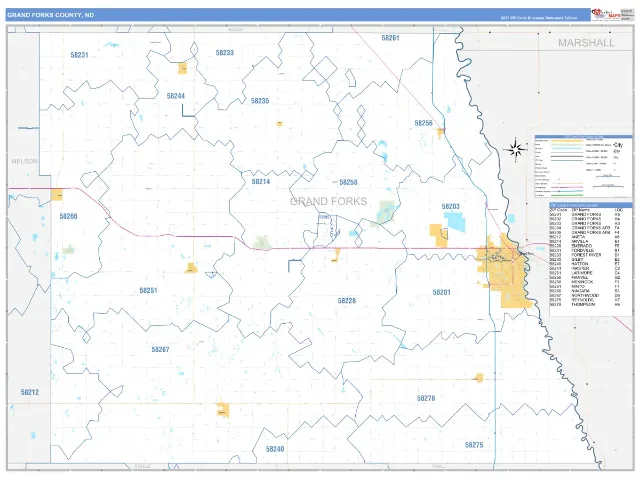Select ZIP code label 58267
The width and height of the screenshot is (640, 480).
pyautogui.click(x=160, y=350)
